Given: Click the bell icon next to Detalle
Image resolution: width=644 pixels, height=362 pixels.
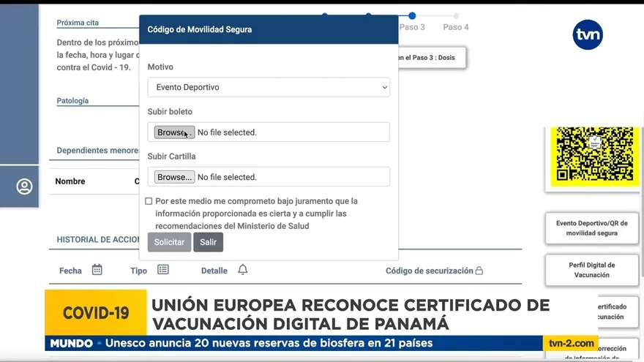Looking at the screenshot, I should tap(243, 270).
